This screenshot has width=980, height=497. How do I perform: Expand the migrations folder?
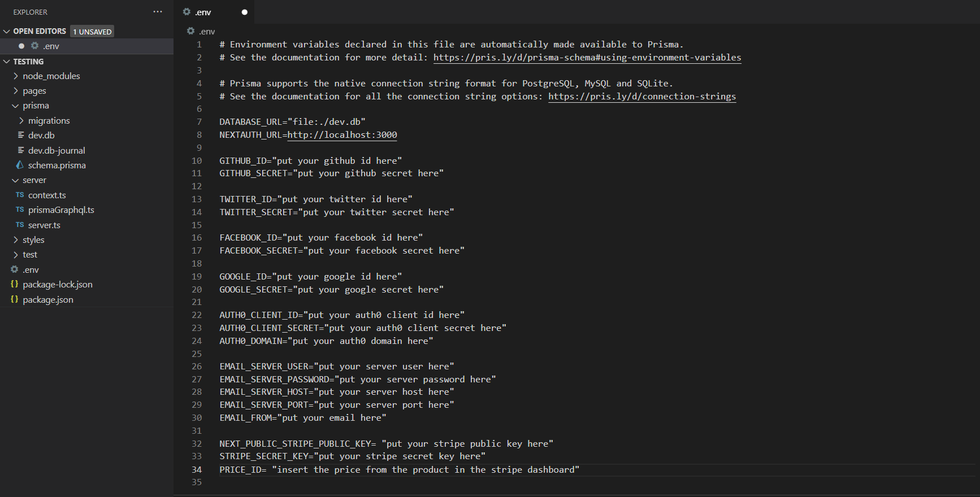(x=49, y=120)
